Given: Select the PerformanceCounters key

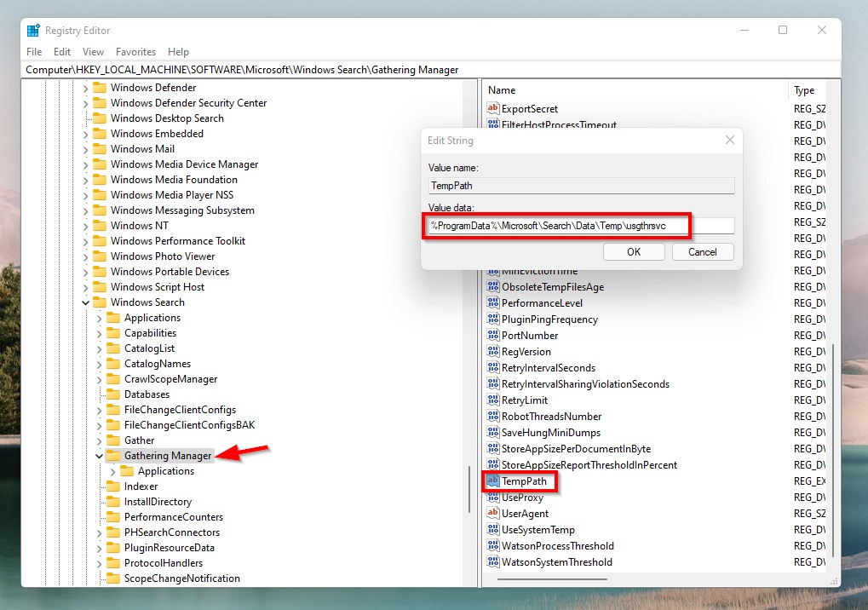Looking at the screenshot, I should click(173, 517).
